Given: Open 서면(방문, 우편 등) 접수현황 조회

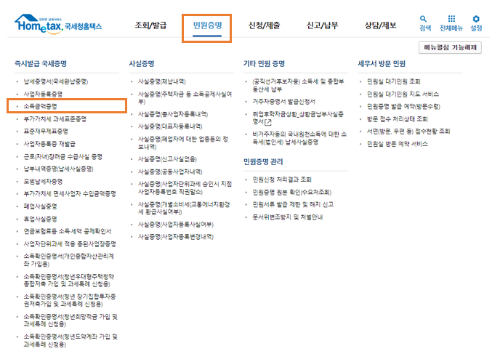Looking at the screenshot, I should [408, 131].
